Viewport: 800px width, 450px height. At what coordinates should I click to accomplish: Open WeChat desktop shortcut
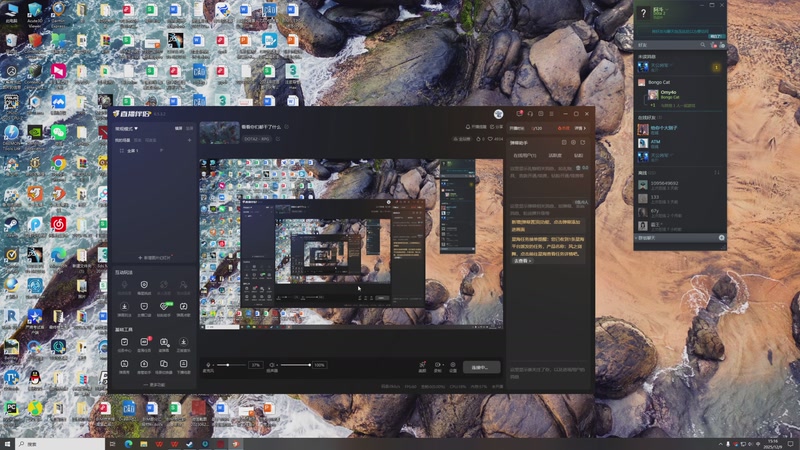click(x=58, y=134)
